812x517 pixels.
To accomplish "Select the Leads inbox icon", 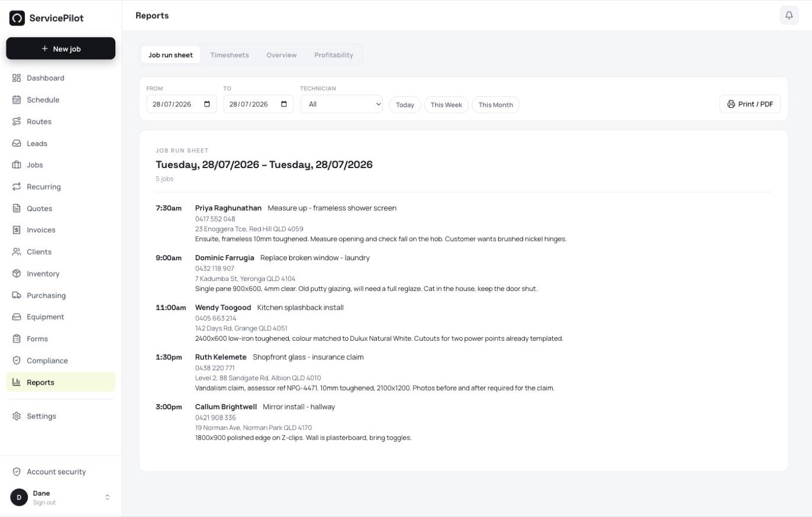I will 16,143.
